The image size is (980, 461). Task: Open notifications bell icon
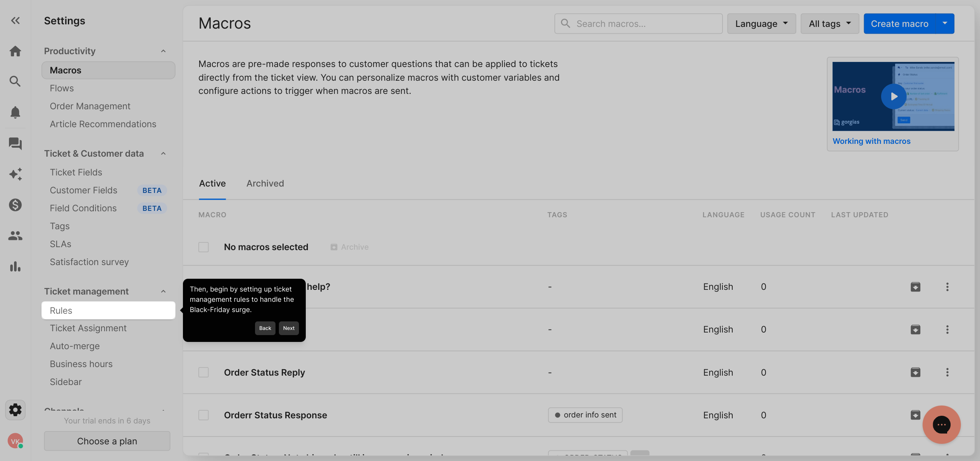click(x=15, y=112)
